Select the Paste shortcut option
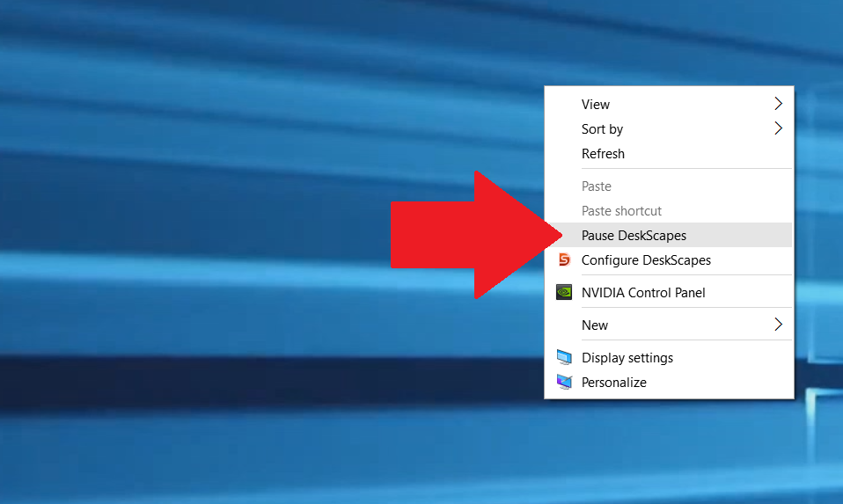This screenshot has width=843, height=504. coord(621,211)
